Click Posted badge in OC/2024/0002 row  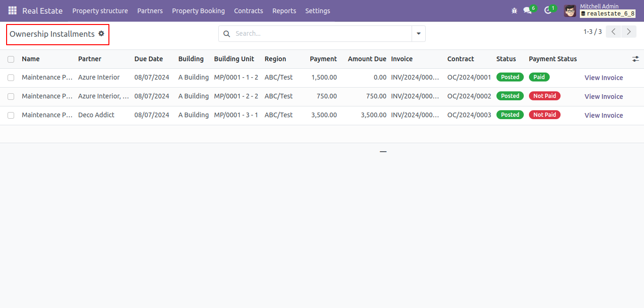point(510,96)
